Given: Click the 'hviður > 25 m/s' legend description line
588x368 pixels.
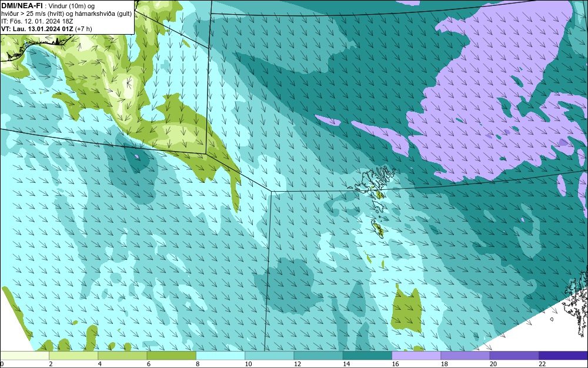Looking at the screenshot, I should (x=66, y=14).
